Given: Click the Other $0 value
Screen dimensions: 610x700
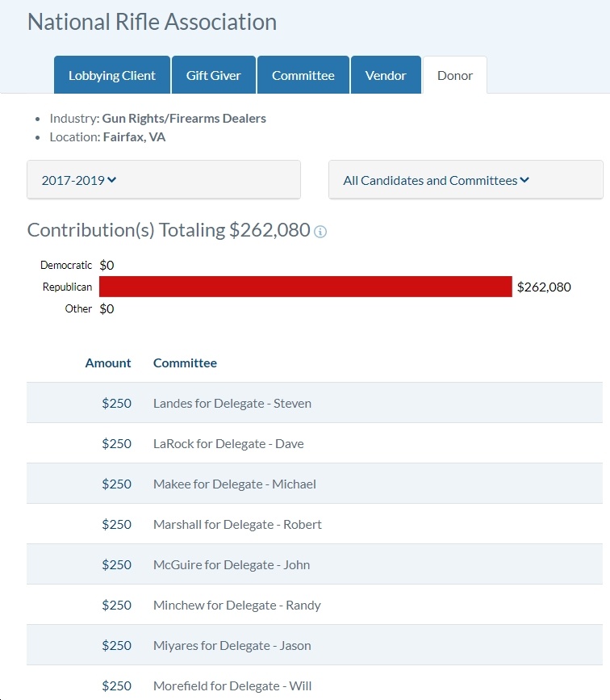Looking at the screenshot, I should pos(107,309).
